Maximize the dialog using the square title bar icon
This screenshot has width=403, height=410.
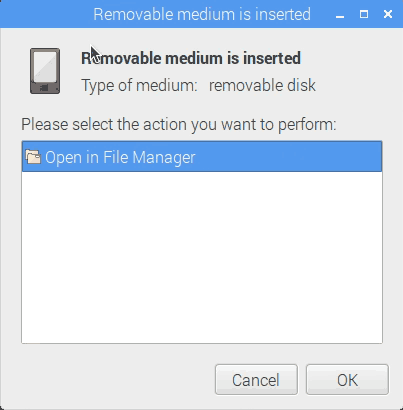click(364, 14)
